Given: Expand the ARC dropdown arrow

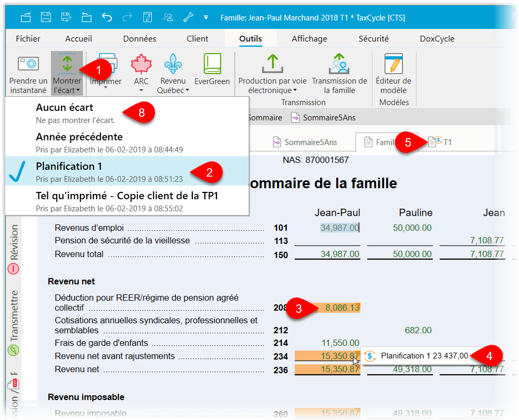Looking at the screenshot, I should click(x=141, y=90).
